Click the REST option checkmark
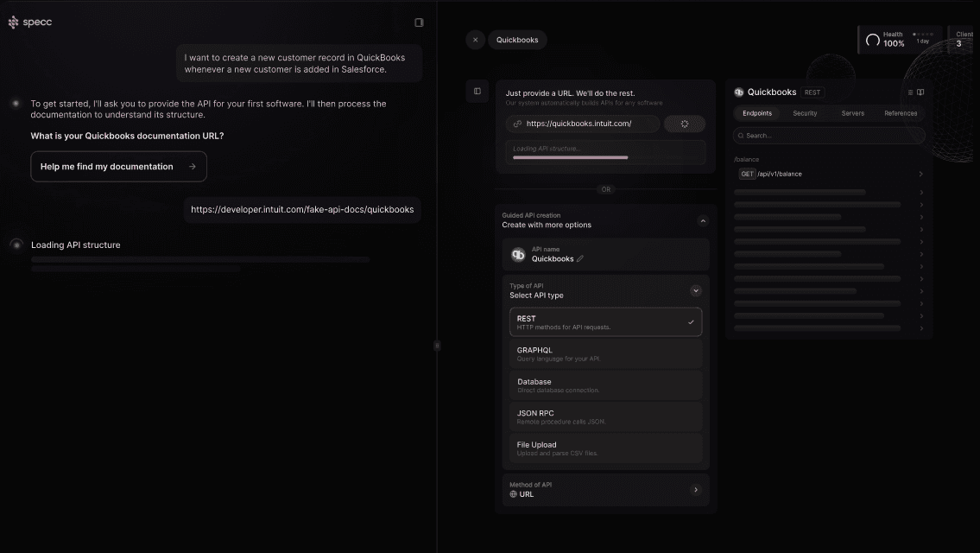This screenshot has height=553, width=980. (x=691, y=322)
